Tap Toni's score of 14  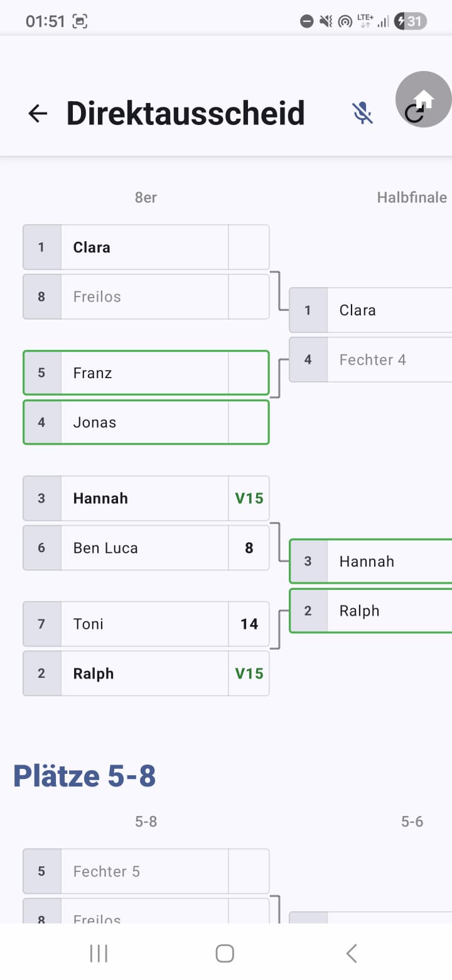(x=249, y=624)
